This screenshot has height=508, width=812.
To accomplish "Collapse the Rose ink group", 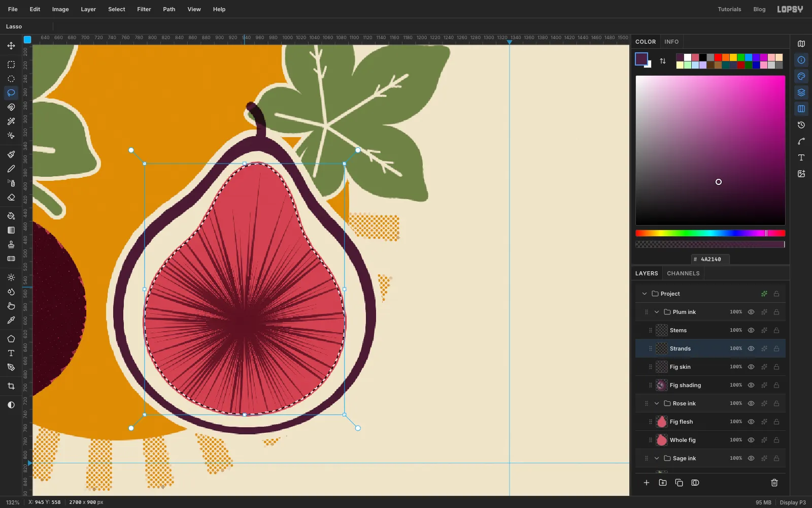I will [657, 403].
